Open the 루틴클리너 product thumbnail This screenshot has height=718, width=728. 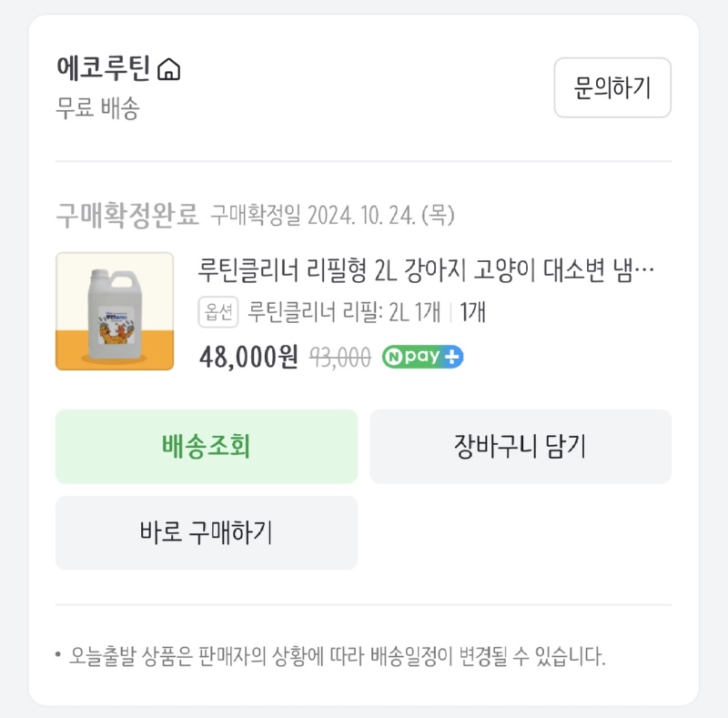tap(115, 311)
